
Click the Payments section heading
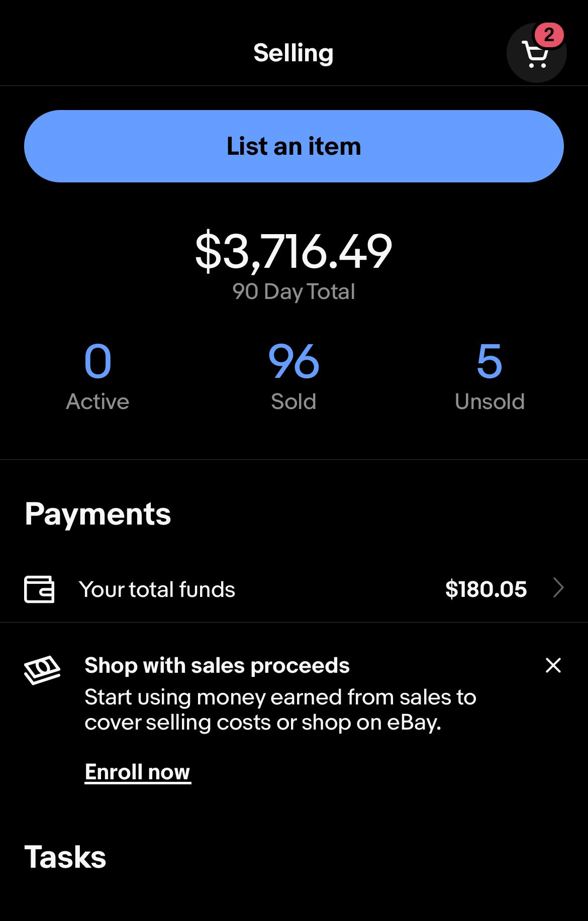point(98,514)
